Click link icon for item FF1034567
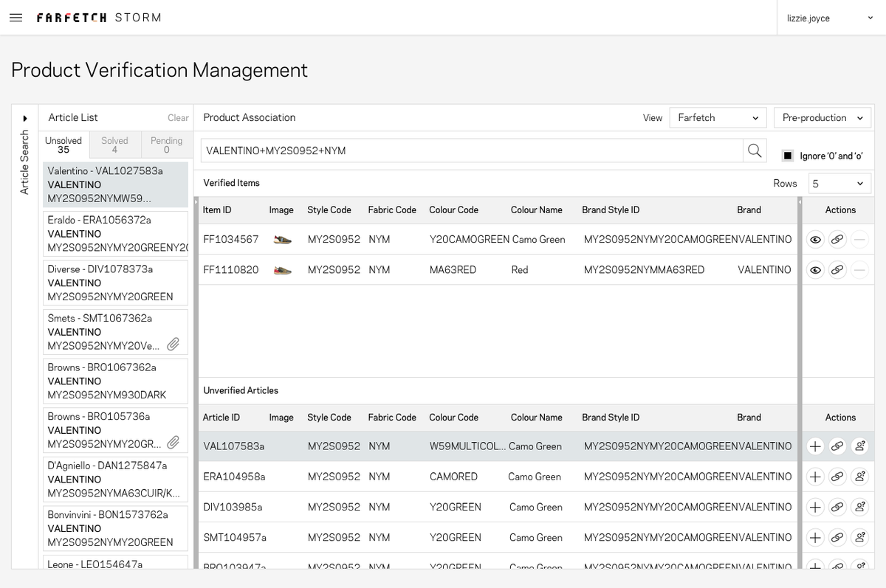 (837, 240)
